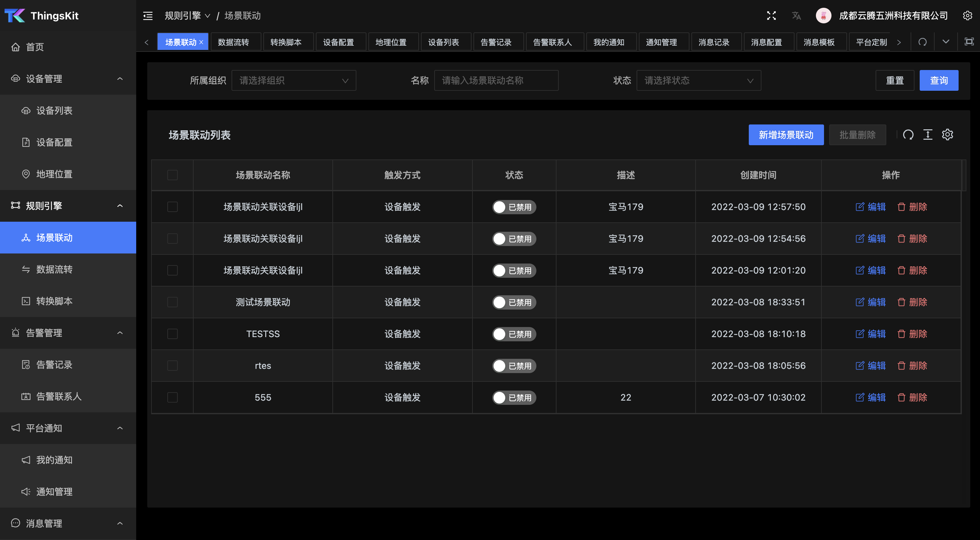Open the 规则引擎 breadcrumb dropdown
Viewport: 980px width, 540px height.
(x=187, y=16)
